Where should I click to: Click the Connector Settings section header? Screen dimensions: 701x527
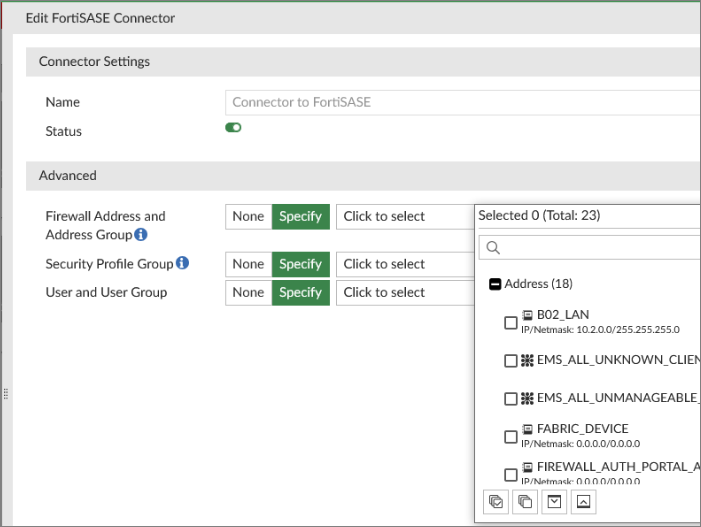(363, 62)
